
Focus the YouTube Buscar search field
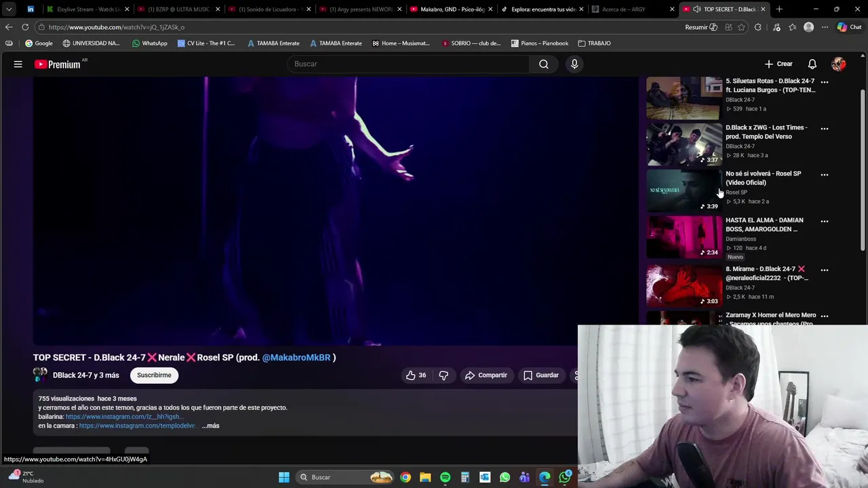pos(408,64)
